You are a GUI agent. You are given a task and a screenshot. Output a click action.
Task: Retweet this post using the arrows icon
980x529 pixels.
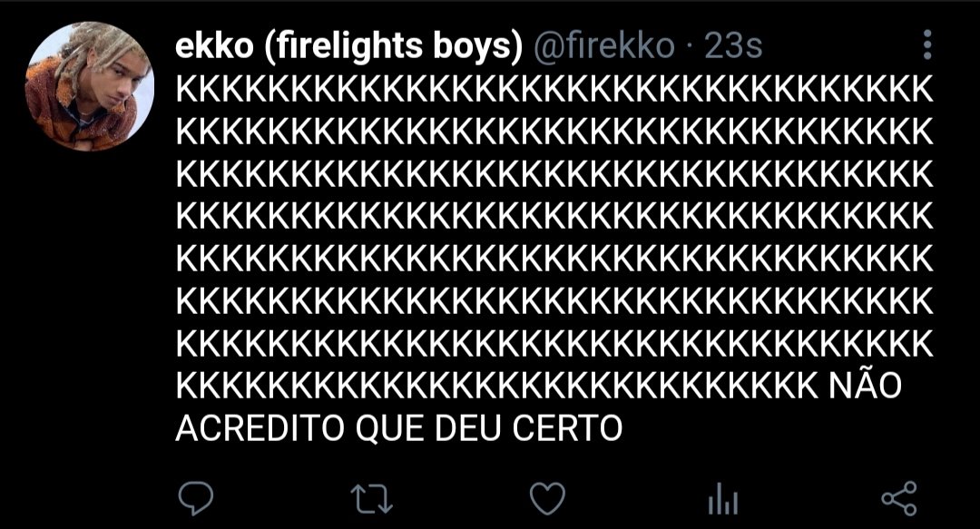372,500
